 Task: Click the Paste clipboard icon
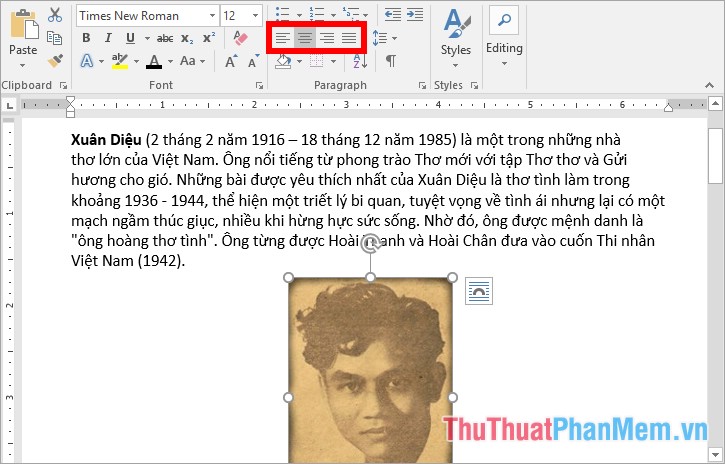tap(24, 24)
